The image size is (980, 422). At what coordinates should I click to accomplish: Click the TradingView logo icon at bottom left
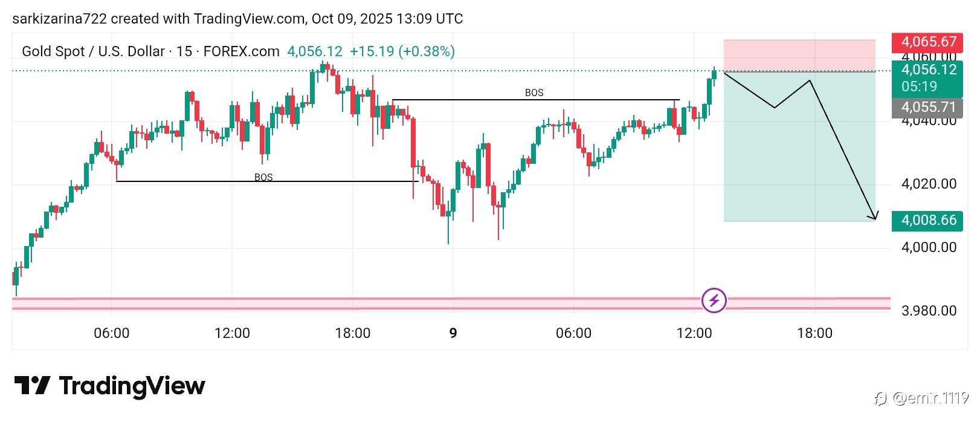[32, 385]
